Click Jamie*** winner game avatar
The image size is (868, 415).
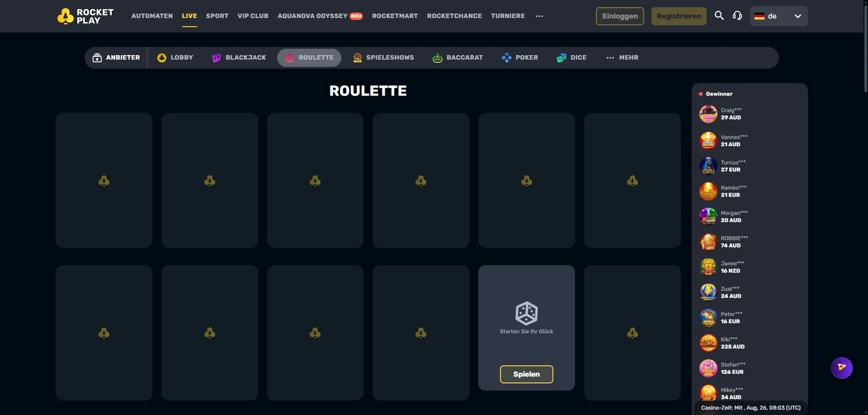pos(708,267)
